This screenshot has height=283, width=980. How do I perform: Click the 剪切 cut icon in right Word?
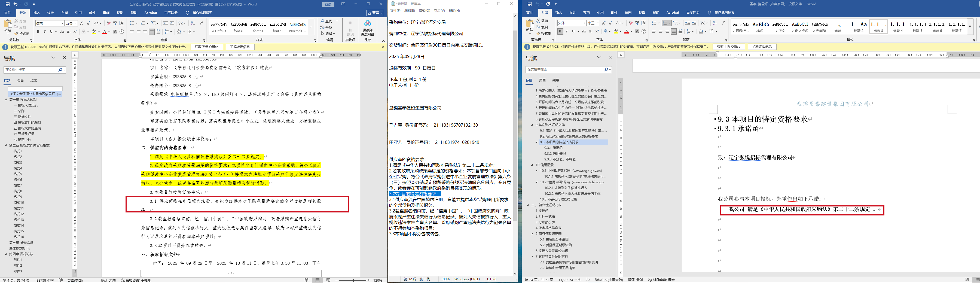pos(542,21)
